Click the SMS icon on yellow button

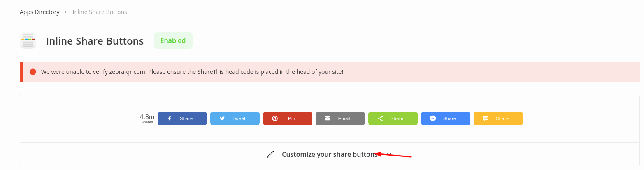(486, 118)
